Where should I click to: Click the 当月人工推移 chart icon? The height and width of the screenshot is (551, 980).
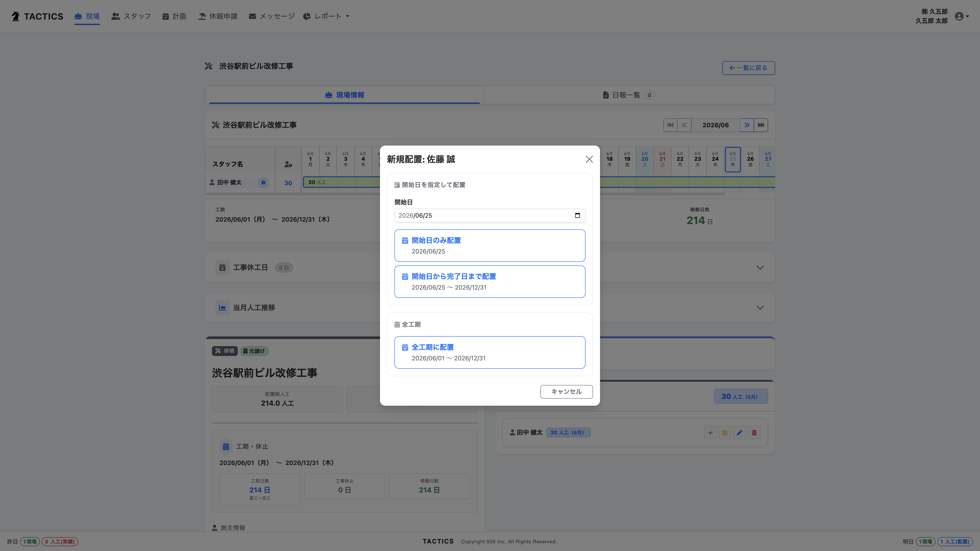[222, 308]
